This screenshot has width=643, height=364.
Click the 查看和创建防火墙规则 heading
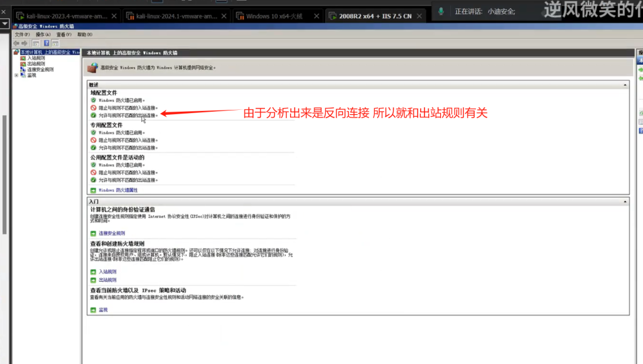point(117,244)
